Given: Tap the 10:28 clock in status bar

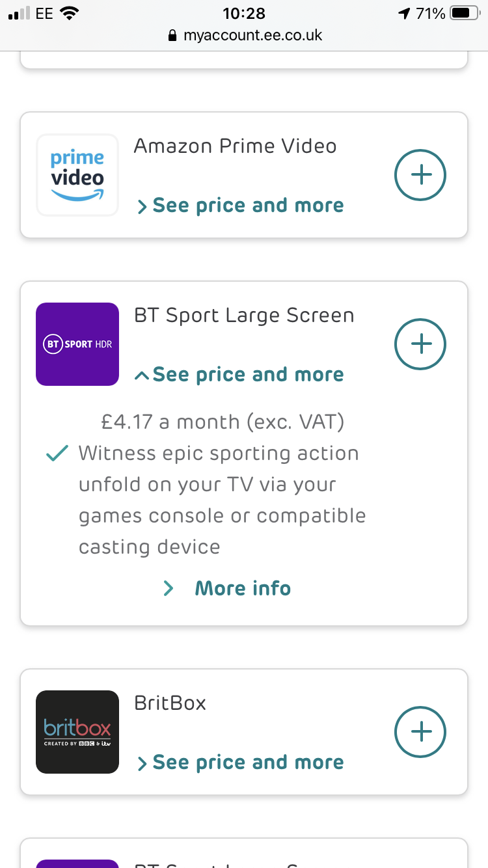Looking at the screenshot, I should [x=243, y=13].
